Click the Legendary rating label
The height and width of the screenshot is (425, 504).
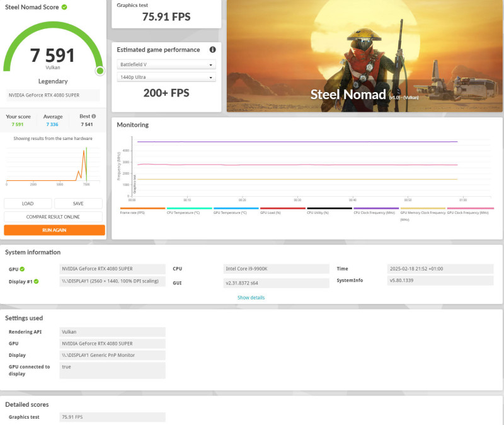point(53,81)
